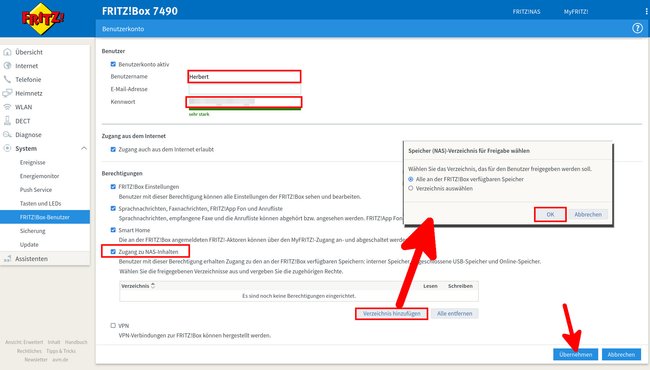650x370 pixels.
Task: Open Newsletter footer link
Action: (x=36, y=360)
